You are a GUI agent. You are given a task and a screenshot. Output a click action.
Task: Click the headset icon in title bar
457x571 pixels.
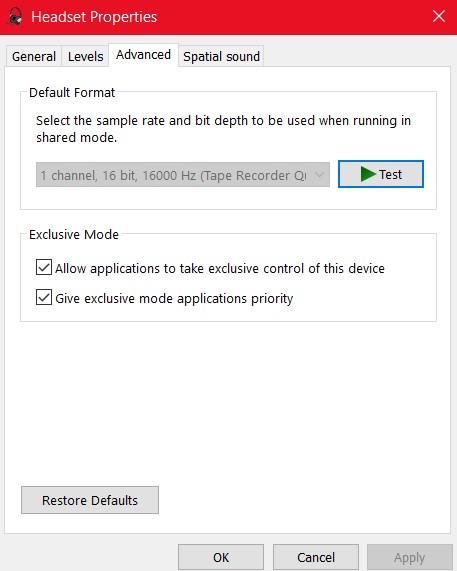pos(15,16)
